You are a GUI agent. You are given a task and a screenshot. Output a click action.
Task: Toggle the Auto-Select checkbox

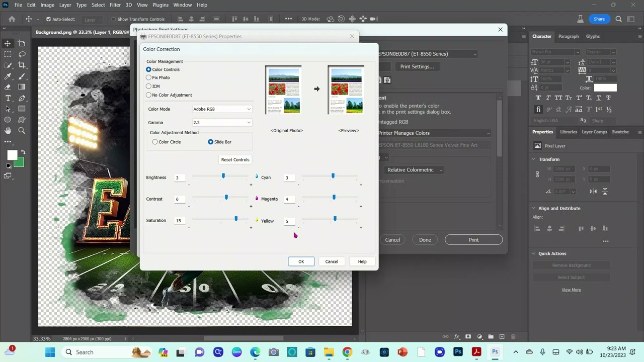[x=48, y=19]
